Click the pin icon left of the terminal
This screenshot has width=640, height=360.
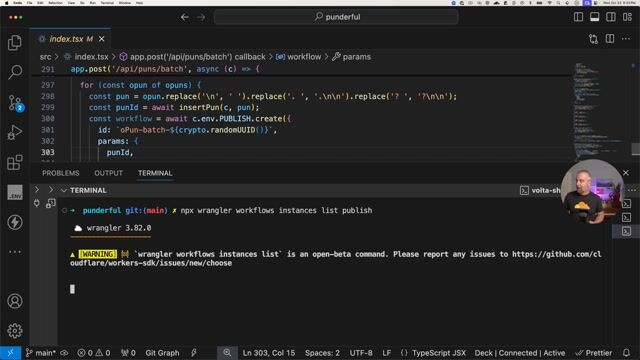pyautogui.click(x=37, y=203)
